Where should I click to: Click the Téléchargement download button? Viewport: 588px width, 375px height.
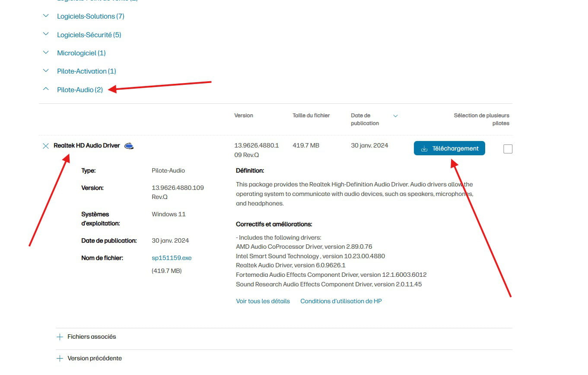click(449, 148)
